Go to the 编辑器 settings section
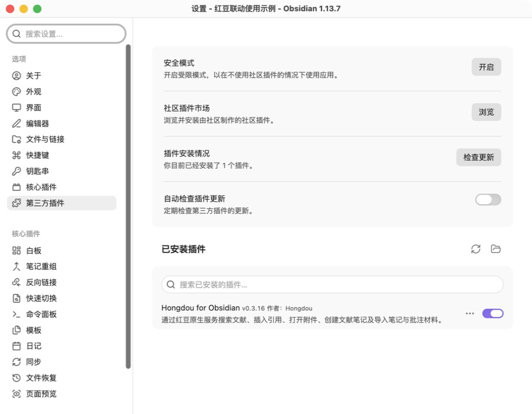The image size is (532, 414). pos(61,124)
